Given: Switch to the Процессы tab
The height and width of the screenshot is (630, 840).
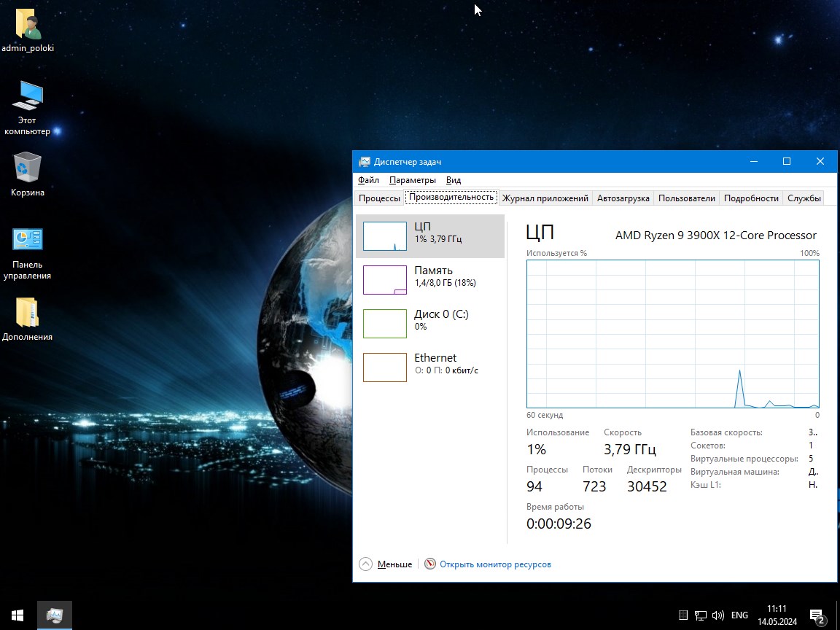Looking at the screenshot, I should pos(379,198).
